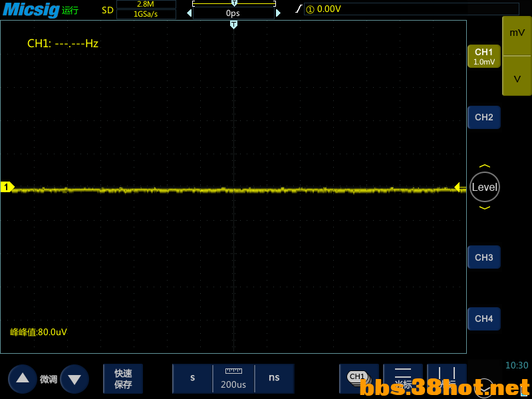
Task: Tap the CH1 frequency readout
Action: coord(63,43)
